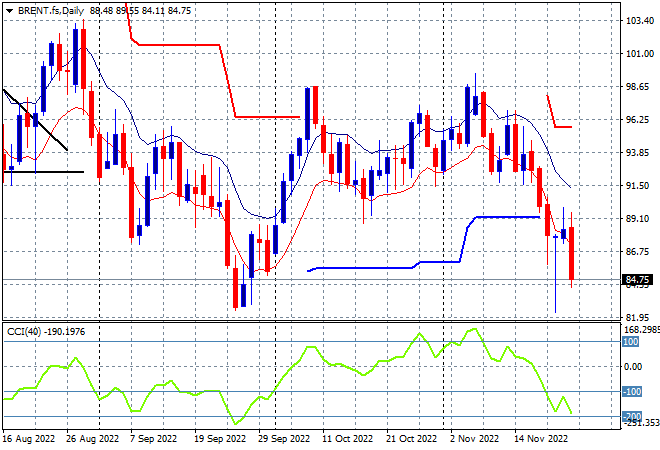Click the OHLC values 89.48 89.55 84.11 84.75

[140, 11]
